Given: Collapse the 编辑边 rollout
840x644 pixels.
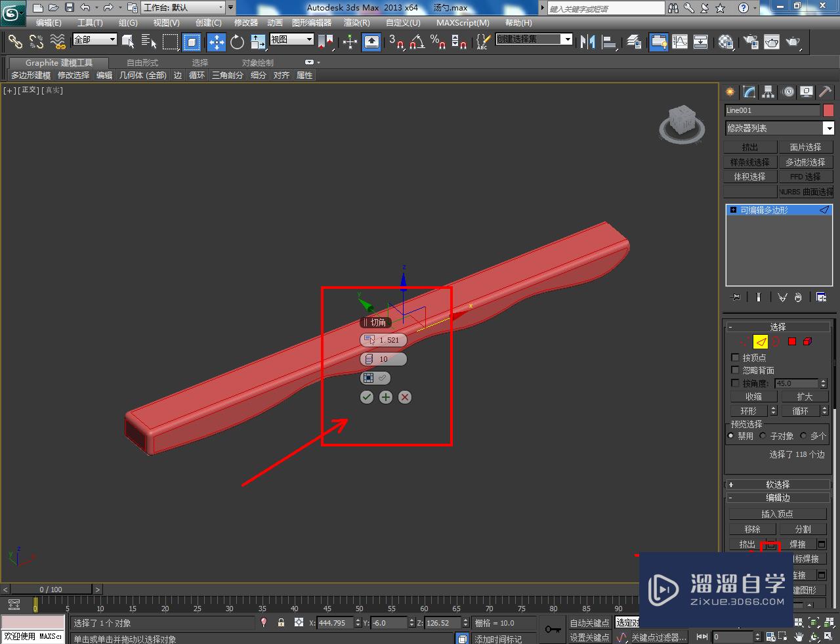Looking at the screenshot, I should coord(778,498).
